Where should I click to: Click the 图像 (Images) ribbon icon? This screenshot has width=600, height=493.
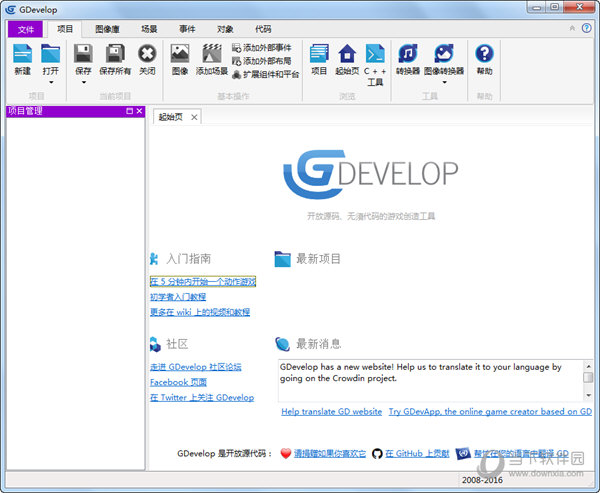[x=180, y=53]
